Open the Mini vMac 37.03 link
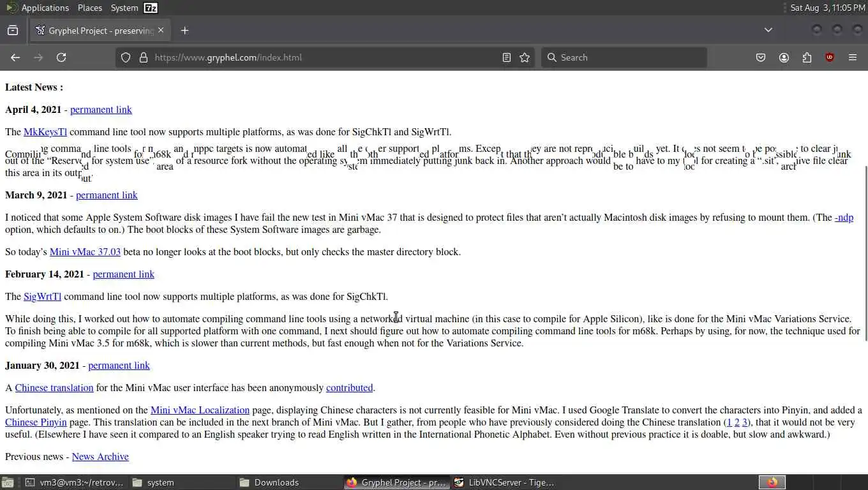 pos(85,252)
